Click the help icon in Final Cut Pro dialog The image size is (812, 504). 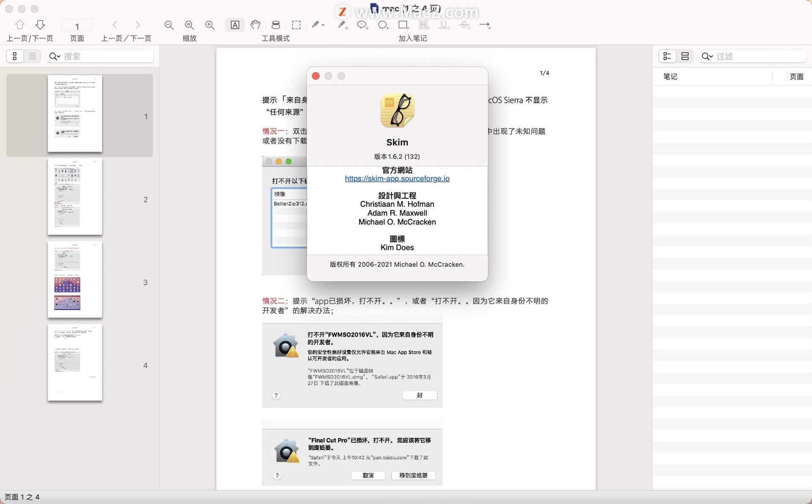click(x=277, y=476)
